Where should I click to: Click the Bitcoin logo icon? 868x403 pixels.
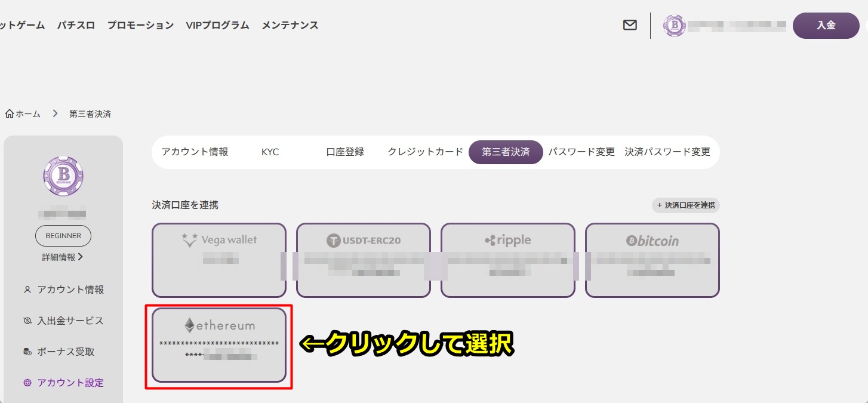[x=632, y=241]
